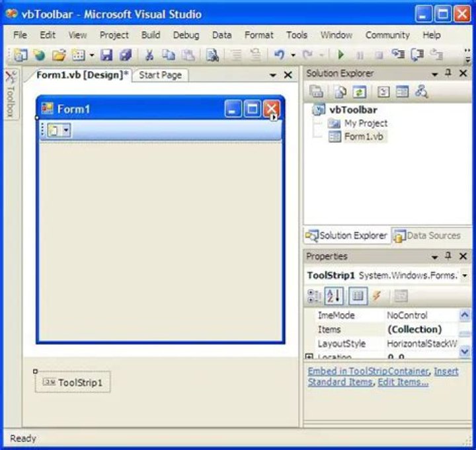This screenshot has width=476, height=450.
Task: Open the Build menu
Action: point(151,35)
